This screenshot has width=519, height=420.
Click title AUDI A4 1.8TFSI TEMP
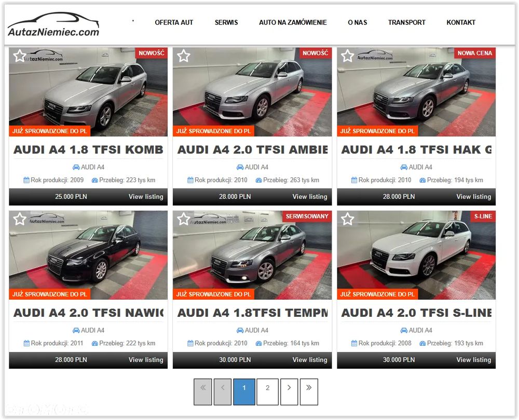point(252,313)
